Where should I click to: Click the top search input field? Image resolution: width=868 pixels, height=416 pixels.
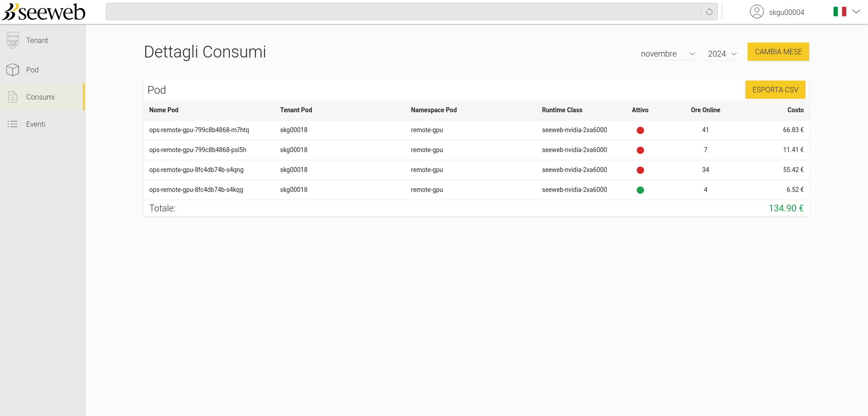coord(404,12)
